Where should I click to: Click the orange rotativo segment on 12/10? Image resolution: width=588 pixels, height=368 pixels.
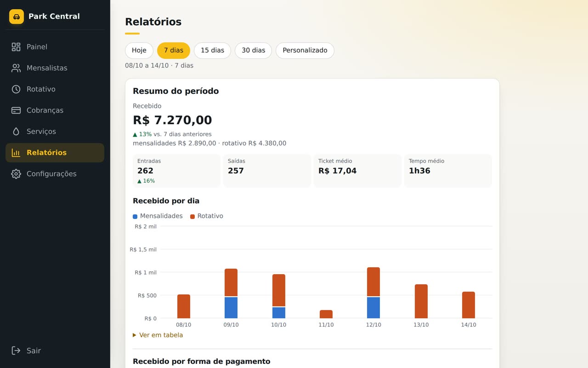click(373, 282)
